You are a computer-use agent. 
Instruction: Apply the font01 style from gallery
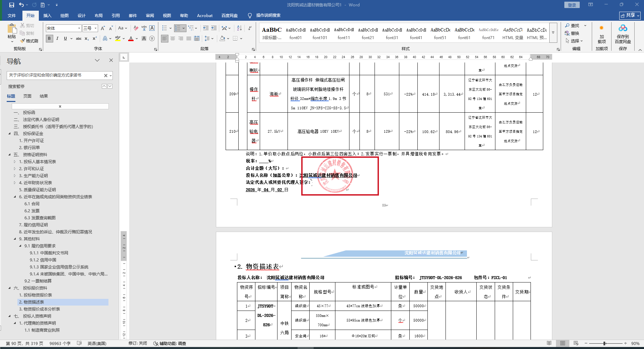pyautogui.click(x=296, y=33)
